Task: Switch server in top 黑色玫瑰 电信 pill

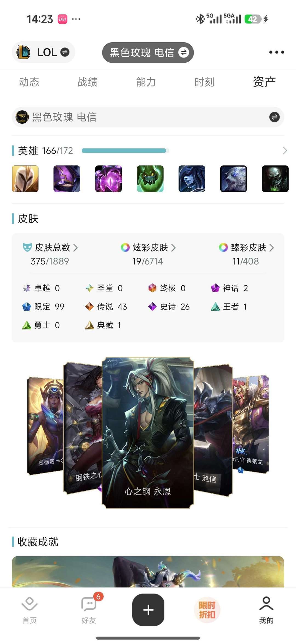Action: 148,52
